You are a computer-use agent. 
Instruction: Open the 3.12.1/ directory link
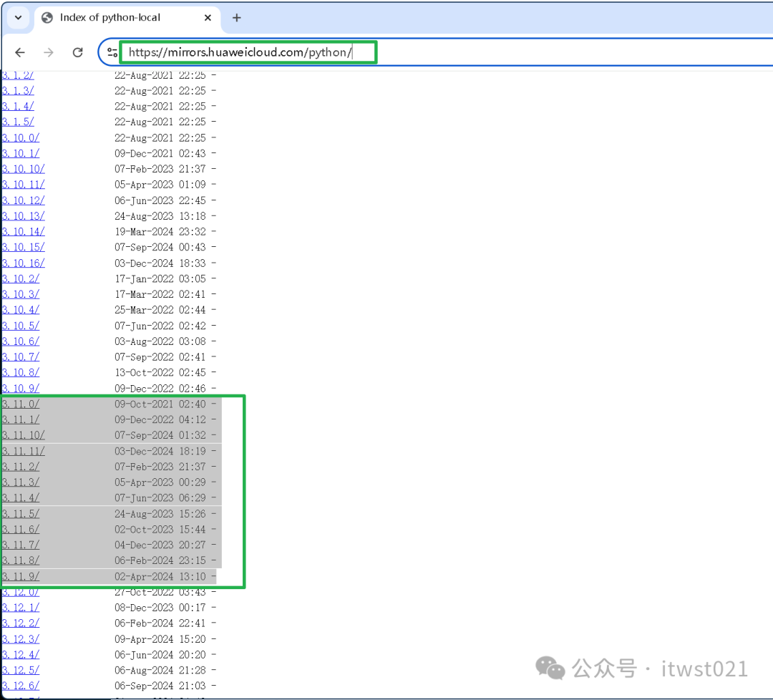click(x=21, y=608)
